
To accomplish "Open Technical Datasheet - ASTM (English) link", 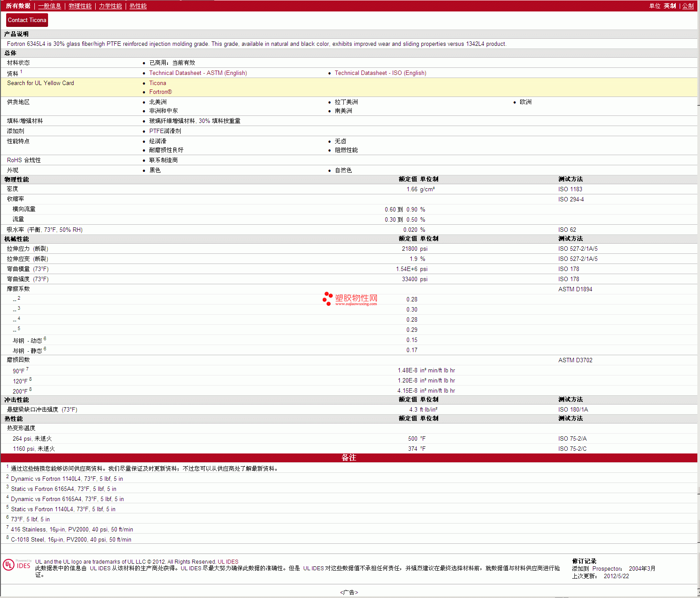I will coord(198,73).
